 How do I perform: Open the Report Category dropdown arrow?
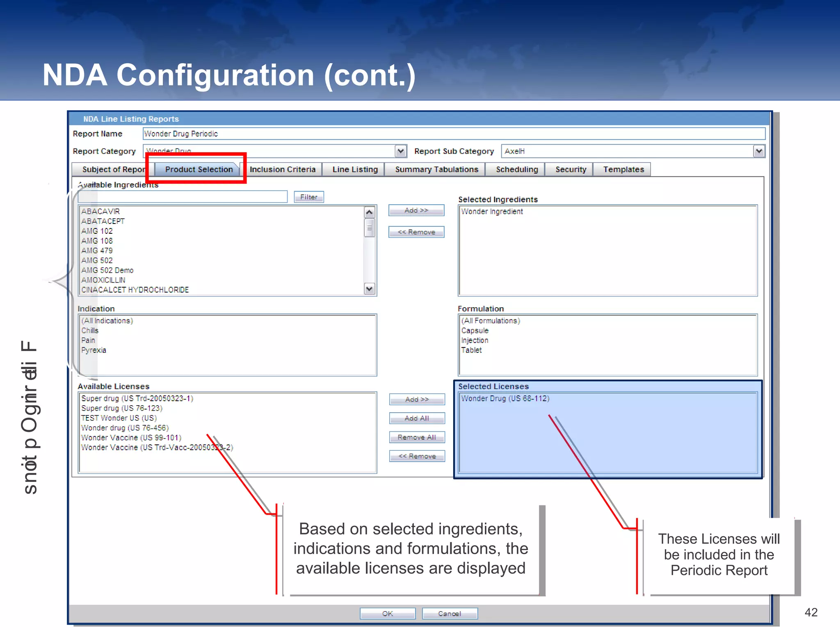[401, 151]
